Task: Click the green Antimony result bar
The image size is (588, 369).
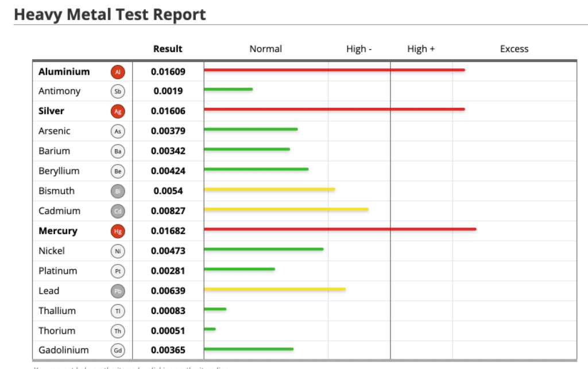Action: point(229,89)
